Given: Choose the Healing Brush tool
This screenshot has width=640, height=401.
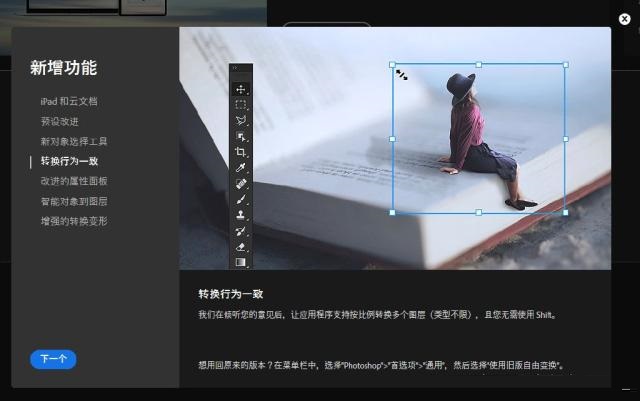Looking at the screenshot, I should click(x=241, y=184).
